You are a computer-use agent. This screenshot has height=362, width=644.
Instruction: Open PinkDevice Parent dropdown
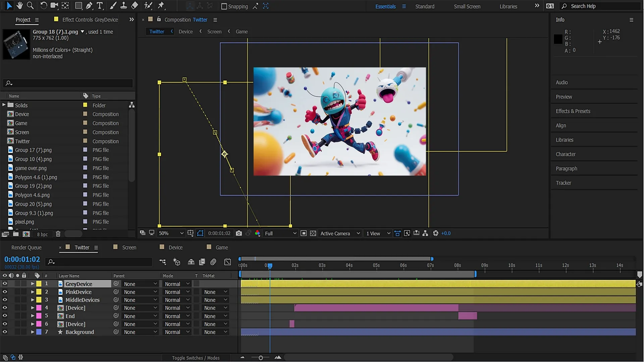pyautogui.click(x=140, y=292)
